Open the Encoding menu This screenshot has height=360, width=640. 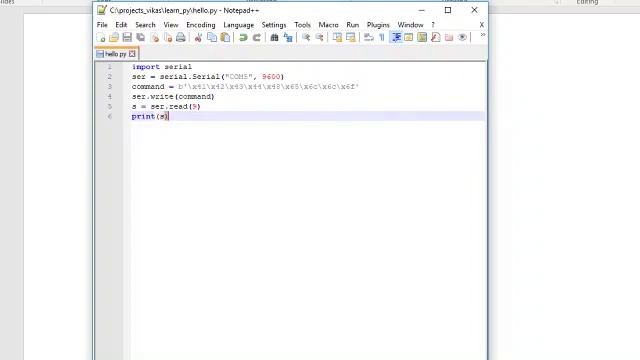pyautogui.click(x=200, y=25)
